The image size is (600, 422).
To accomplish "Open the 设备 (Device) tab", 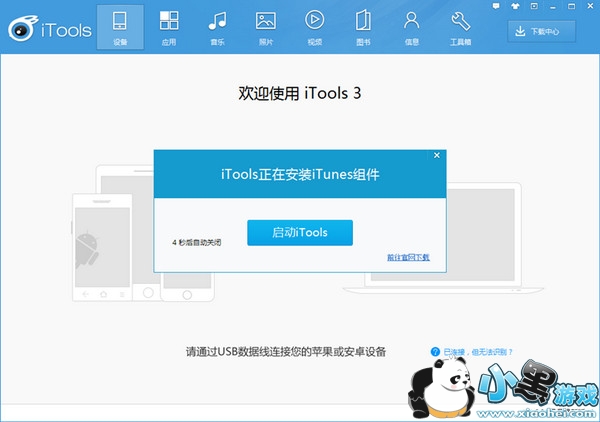I will point(120,27).
